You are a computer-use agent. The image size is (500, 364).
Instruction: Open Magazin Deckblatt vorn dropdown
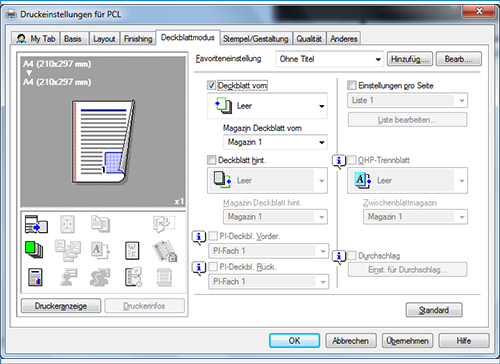click(x=275, y=142)
